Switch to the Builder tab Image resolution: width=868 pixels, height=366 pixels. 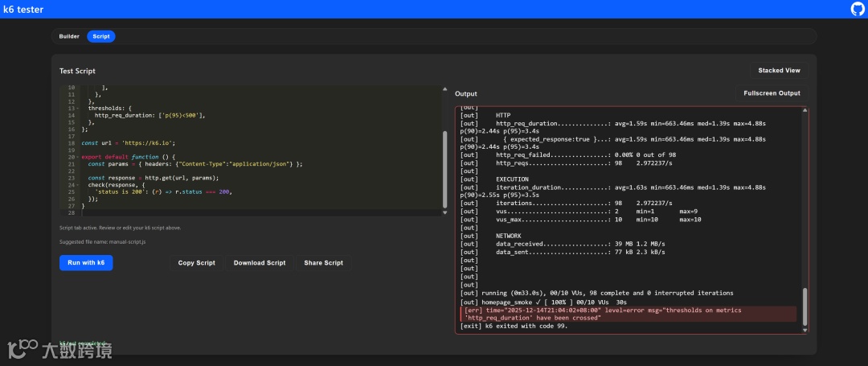click(69, 36)
